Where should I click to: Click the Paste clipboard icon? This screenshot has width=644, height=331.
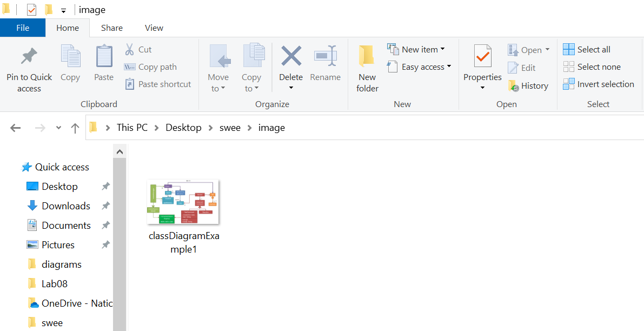[x=104, y=56]
